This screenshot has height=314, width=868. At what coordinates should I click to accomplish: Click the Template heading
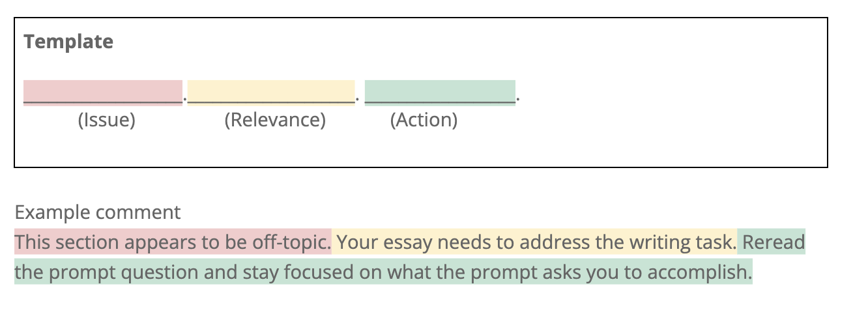click(68, 42)
